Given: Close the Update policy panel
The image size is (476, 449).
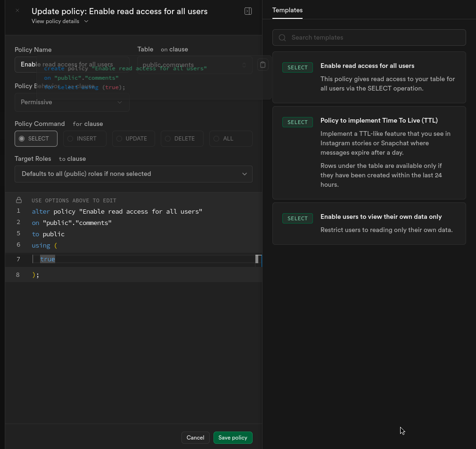Looking at the screenshot, I should pos(17,10).
